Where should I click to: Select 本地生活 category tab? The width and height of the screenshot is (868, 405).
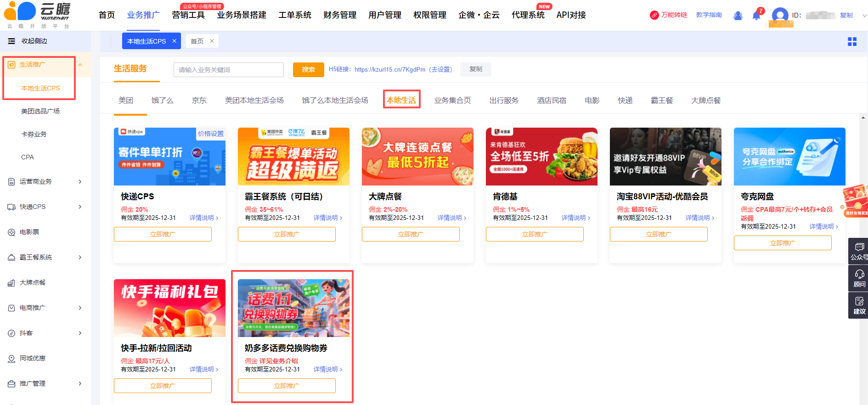401,100
